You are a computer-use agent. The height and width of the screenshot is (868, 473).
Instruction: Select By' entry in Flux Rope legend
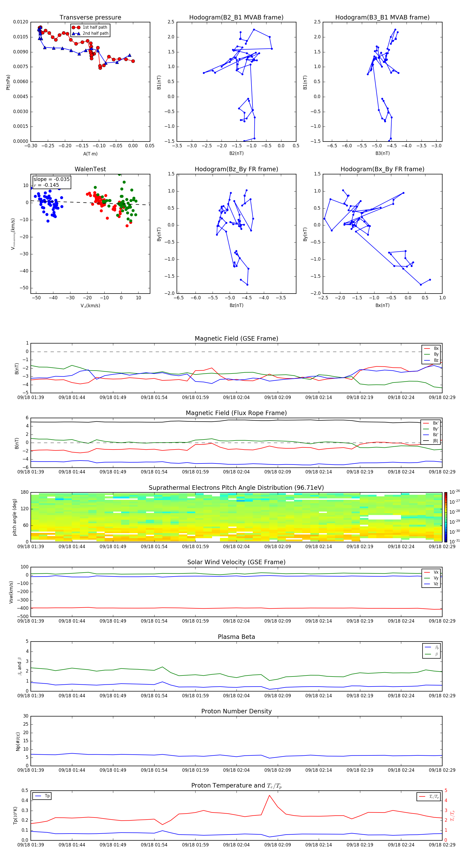(x=431, y=429)
